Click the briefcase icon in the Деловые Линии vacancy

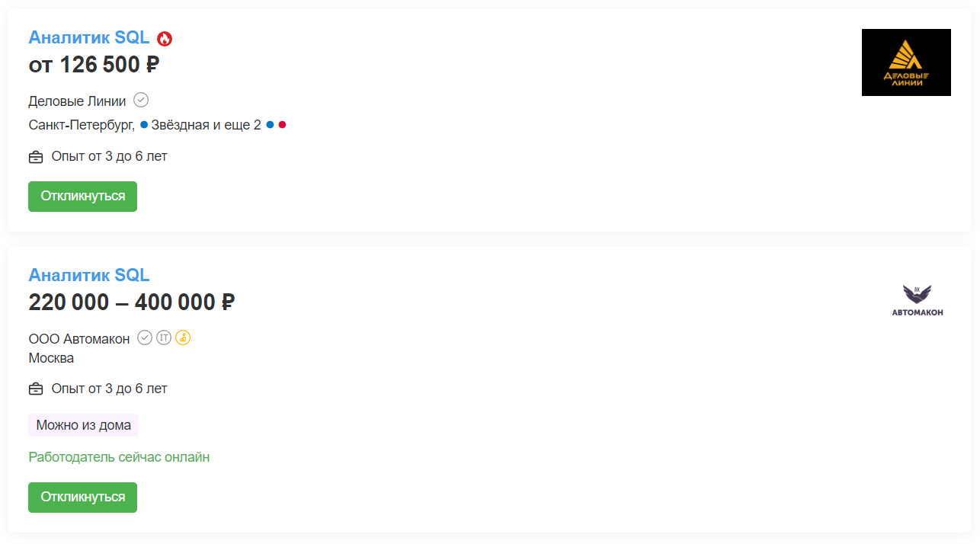(x=36, y=157)
